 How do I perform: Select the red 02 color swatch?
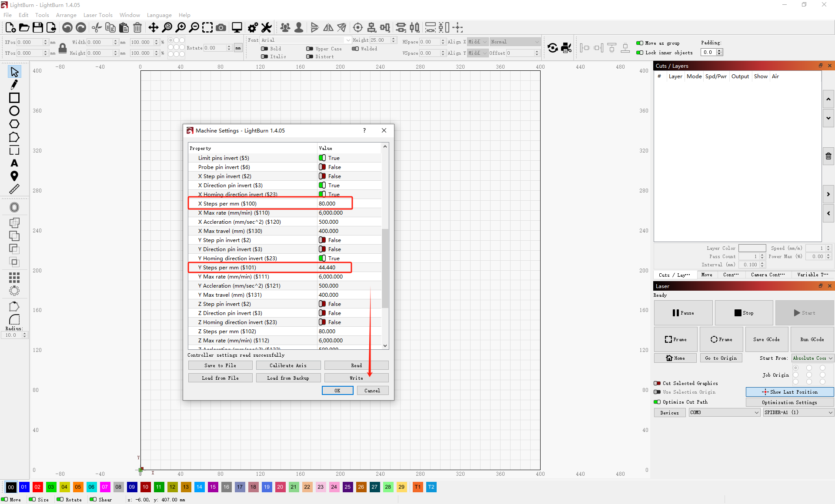[37, 487]
